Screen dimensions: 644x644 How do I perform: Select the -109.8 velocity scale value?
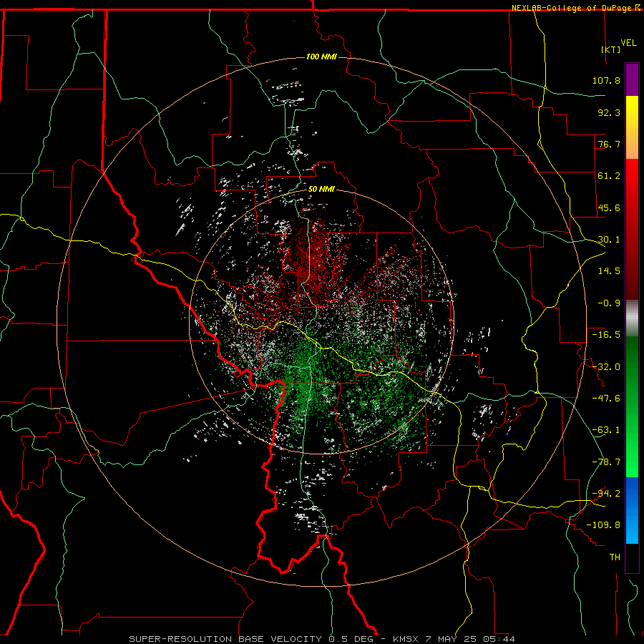coord(603,525)
